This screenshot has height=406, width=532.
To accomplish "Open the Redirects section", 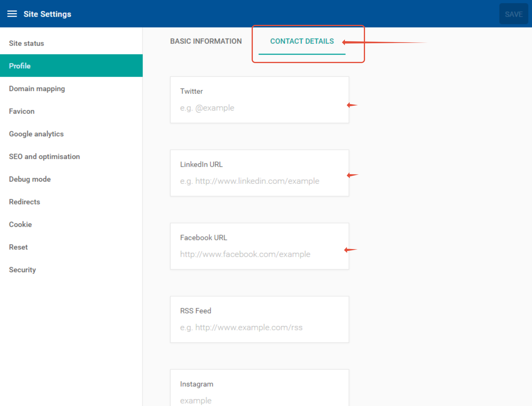I will 71,202.
